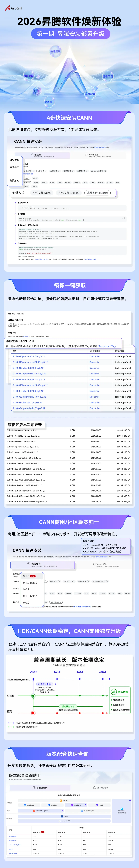Open the 版本兼容查询 tab
This screenshot has width=139, height=868.
(101, 788)
